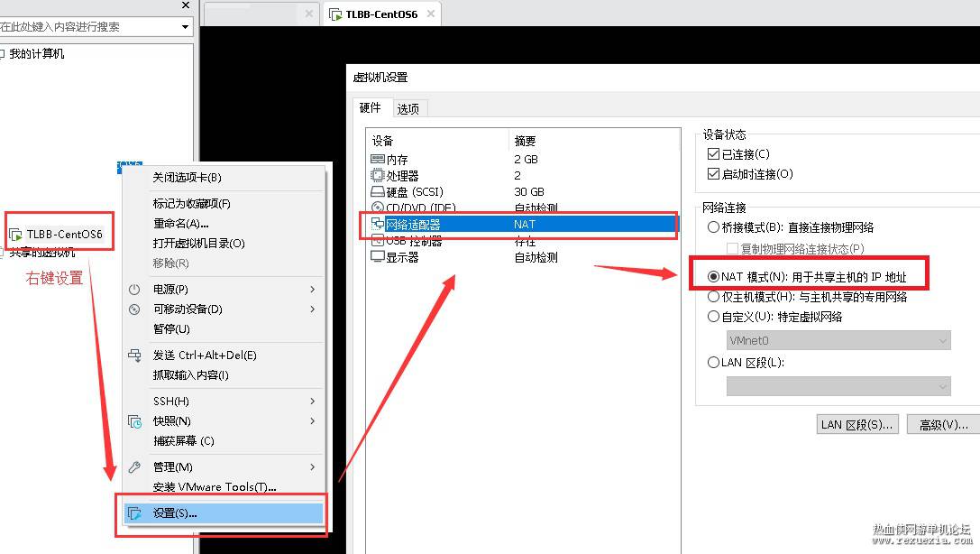Click the send Ctrl+Alt+Del icon

click(x=134, y=355)
